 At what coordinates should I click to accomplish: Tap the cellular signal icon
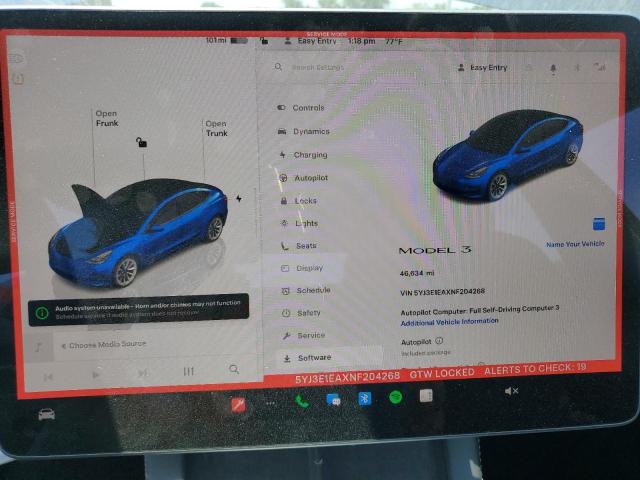[x=600, y=67]
